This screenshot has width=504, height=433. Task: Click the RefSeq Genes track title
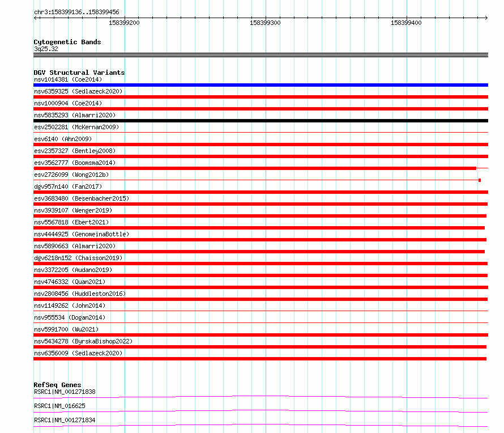(57, 385)
